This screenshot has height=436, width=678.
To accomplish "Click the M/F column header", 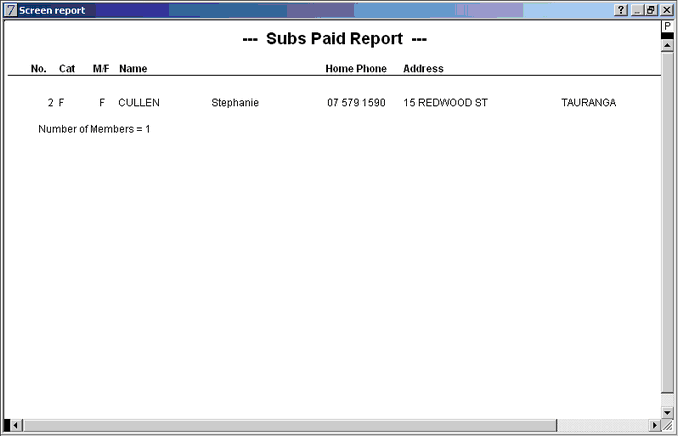I will tap(101, 69).
